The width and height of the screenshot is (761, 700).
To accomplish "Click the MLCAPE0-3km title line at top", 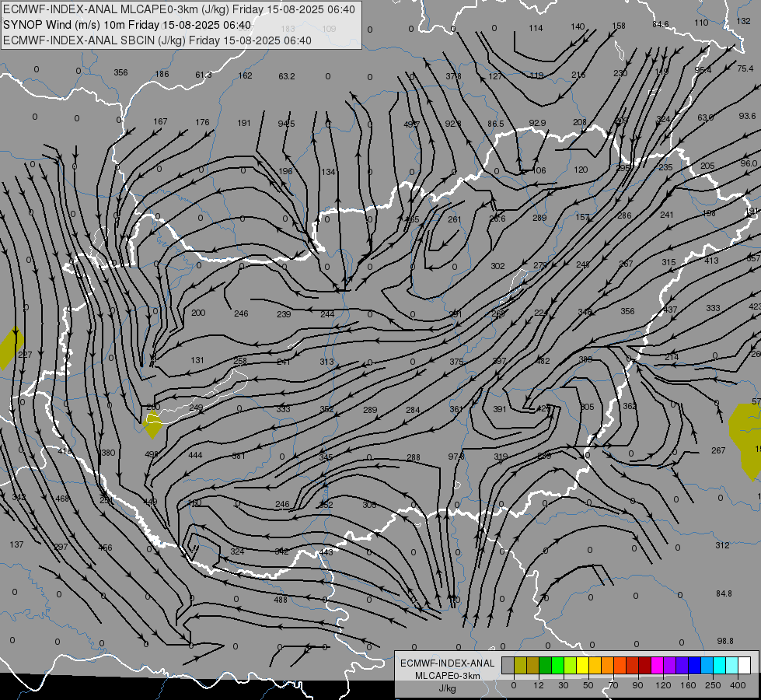I will point(179,9).
